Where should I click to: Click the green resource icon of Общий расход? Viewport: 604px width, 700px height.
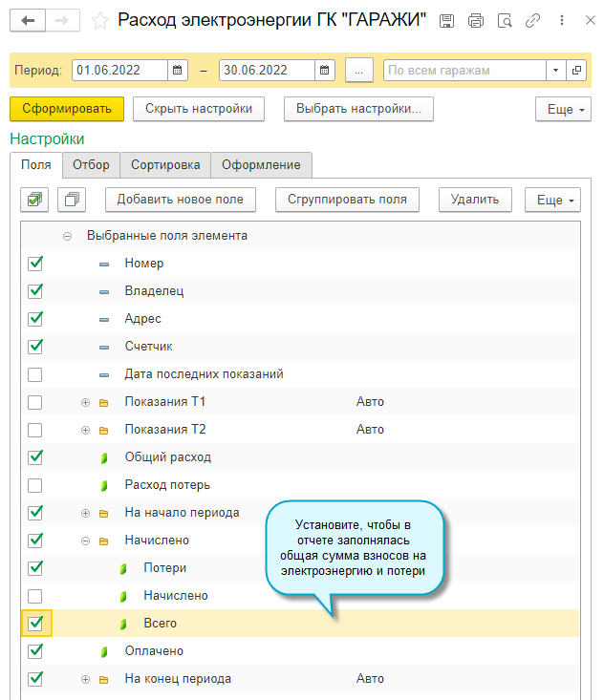point(104,458)
